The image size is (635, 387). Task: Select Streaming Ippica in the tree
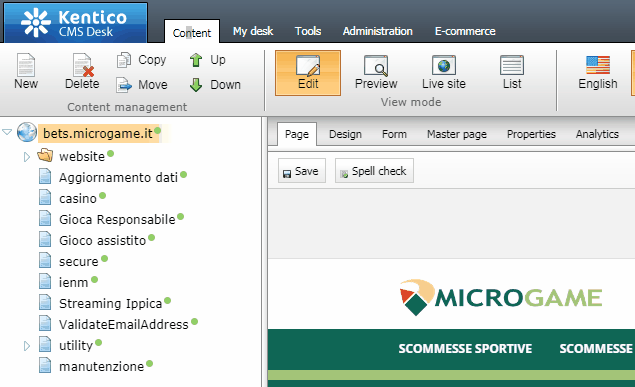click(x=111, y=304)
